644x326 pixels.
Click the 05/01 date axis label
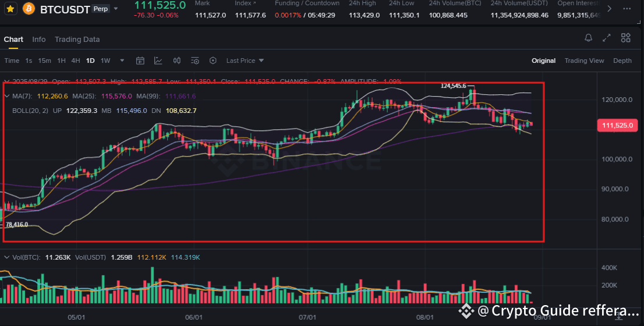pos(76,317)
